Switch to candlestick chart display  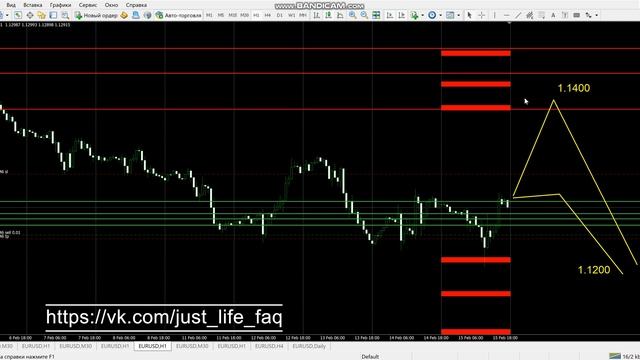pos(329,15)
